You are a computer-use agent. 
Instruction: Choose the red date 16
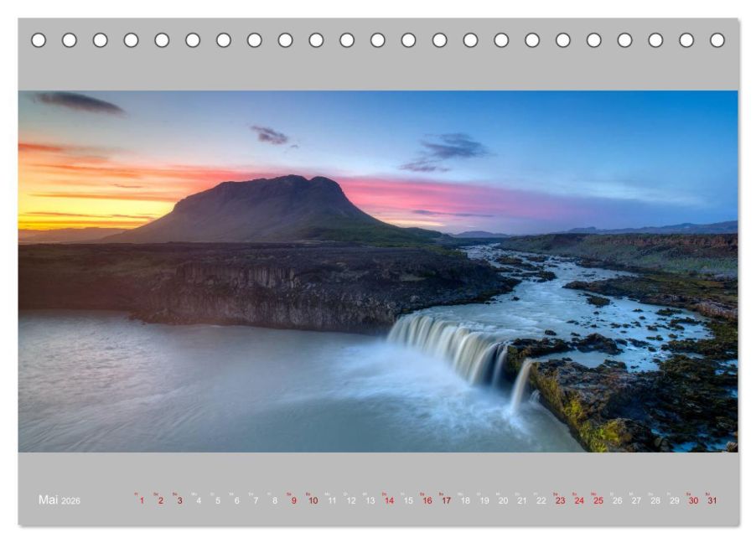[x=427, y=500]
